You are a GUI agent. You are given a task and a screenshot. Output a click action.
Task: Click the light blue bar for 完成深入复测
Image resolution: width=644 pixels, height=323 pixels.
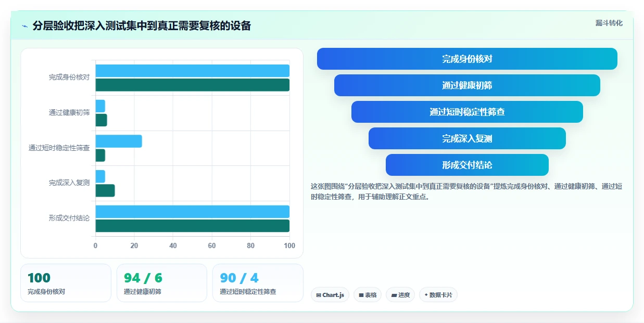coord(100,176)
